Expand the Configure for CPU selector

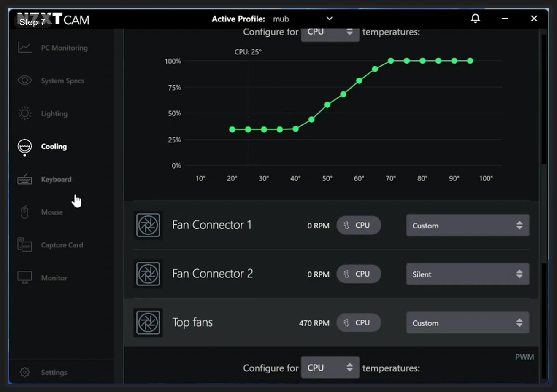pos(330,31)
